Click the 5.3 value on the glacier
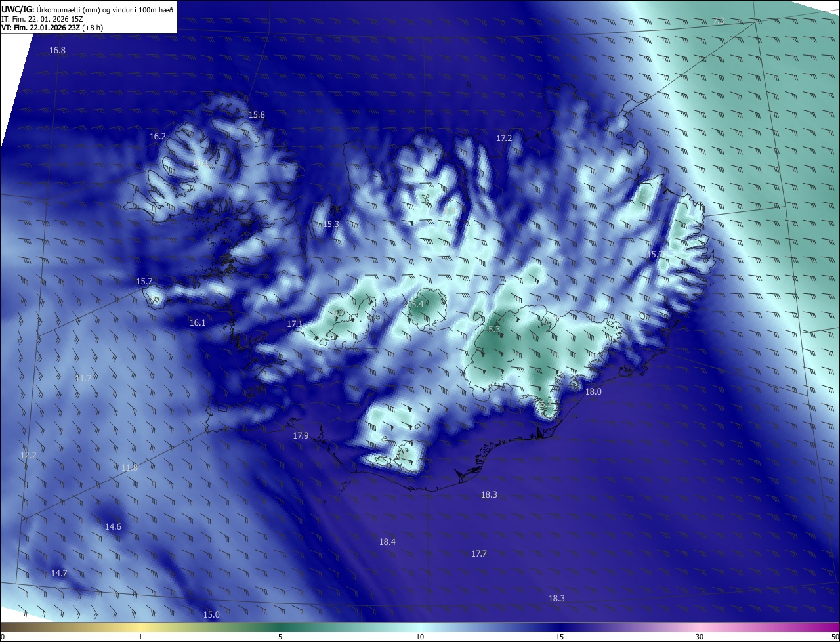This screenshot has height=642, width=840. coord(495,330)
